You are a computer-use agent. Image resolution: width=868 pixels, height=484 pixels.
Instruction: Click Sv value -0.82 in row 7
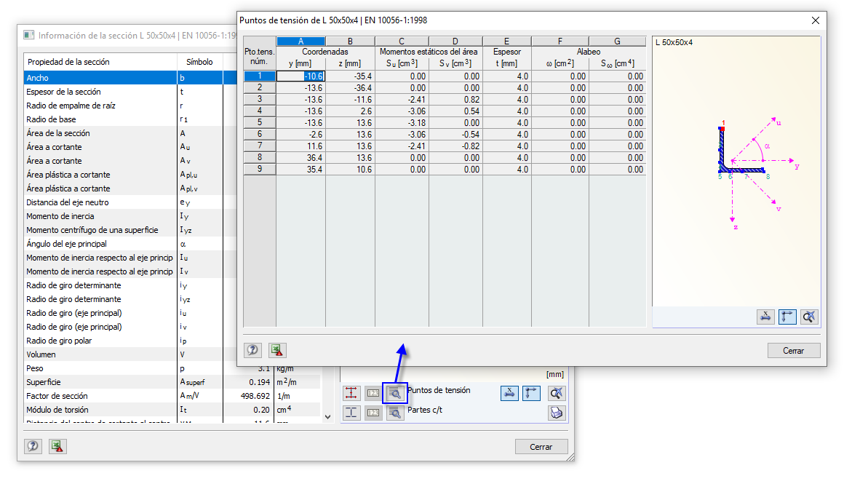tap(455, 146)
